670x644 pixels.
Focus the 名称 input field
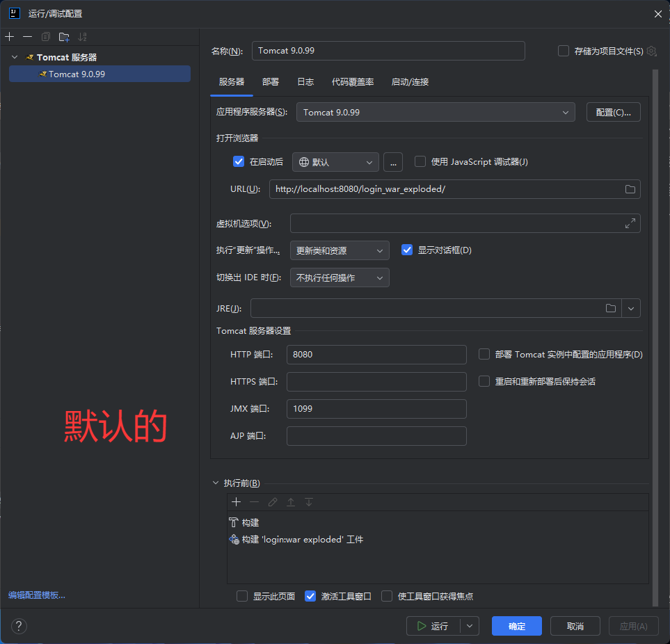pyautogui.click(x=388, y=51)
